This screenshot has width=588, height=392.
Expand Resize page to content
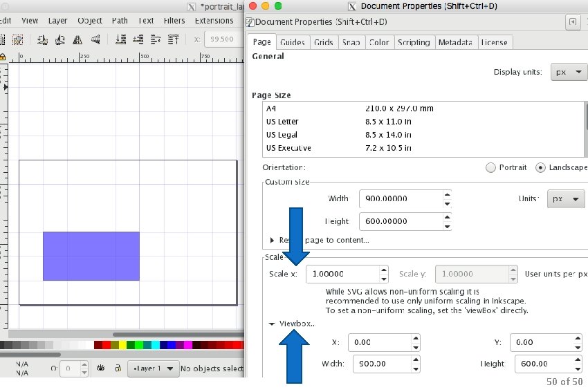pos(273,240)
